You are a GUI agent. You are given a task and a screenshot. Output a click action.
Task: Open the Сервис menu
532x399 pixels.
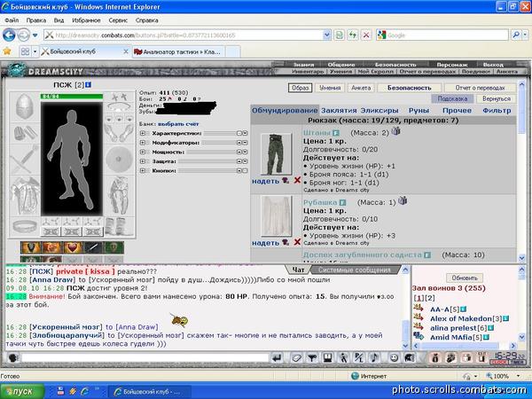(118, 20)
